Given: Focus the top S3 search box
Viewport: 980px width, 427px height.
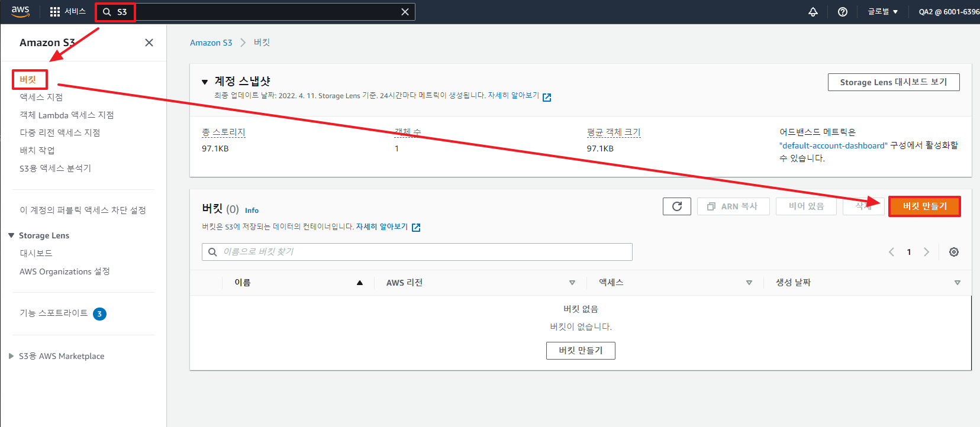Looking at the screenshot, I should click(256, 12).
